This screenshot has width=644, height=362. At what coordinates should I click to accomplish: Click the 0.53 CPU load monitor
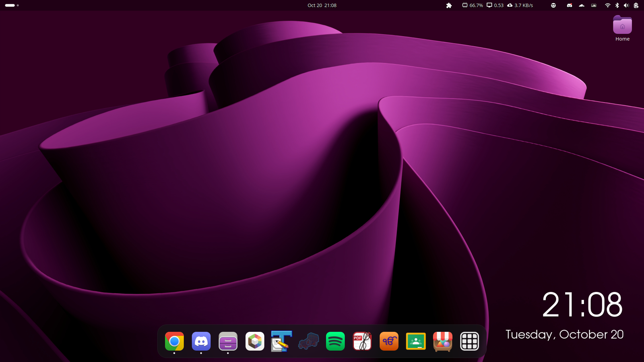(495, 5)
